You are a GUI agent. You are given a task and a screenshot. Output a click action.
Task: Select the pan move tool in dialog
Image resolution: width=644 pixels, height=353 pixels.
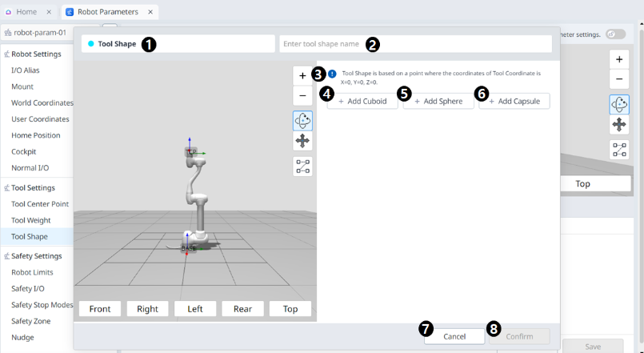pyautogui.click(x=302, y=141)
